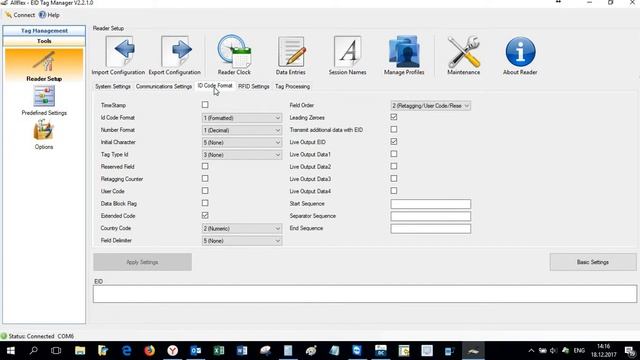Select the Tools section header
640x360 pixels.
click(44, 41)
